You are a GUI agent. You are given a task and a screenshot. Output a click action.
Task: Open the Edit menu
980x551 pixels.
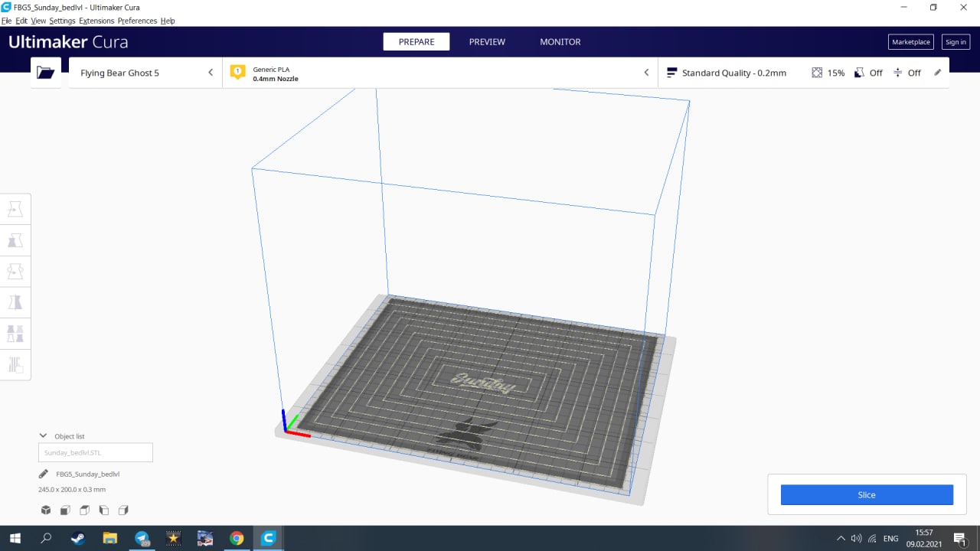pyautogui.click(x=21, y=21)
